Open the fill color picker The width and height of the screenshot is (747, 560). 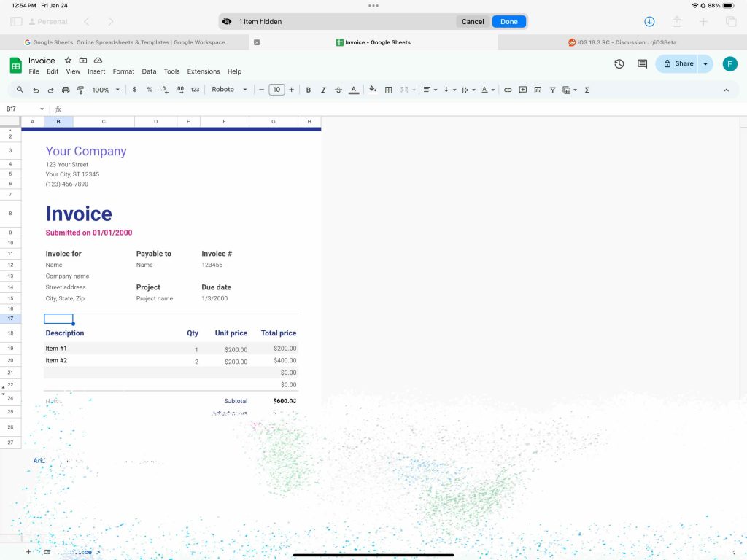coord(373,90)
